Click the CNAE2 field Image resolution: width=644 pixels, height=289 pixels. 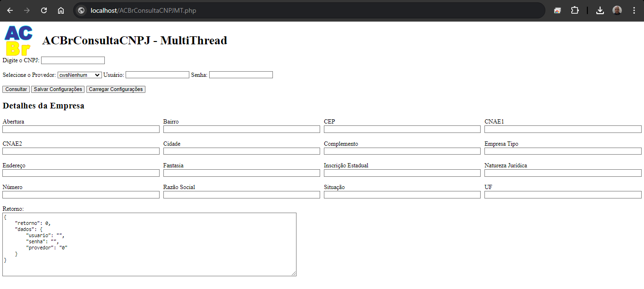(81, 151)
